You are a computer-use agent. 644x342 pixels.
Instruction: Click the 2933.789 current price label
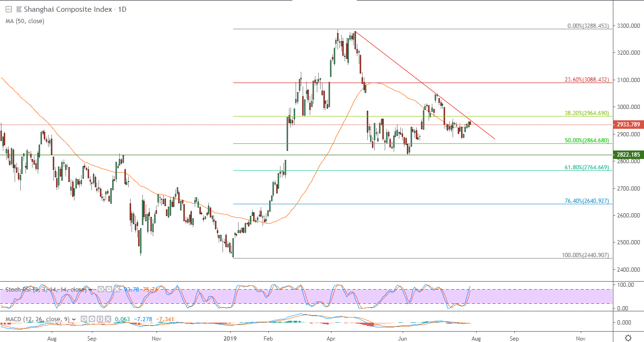[x=628, y=125]
